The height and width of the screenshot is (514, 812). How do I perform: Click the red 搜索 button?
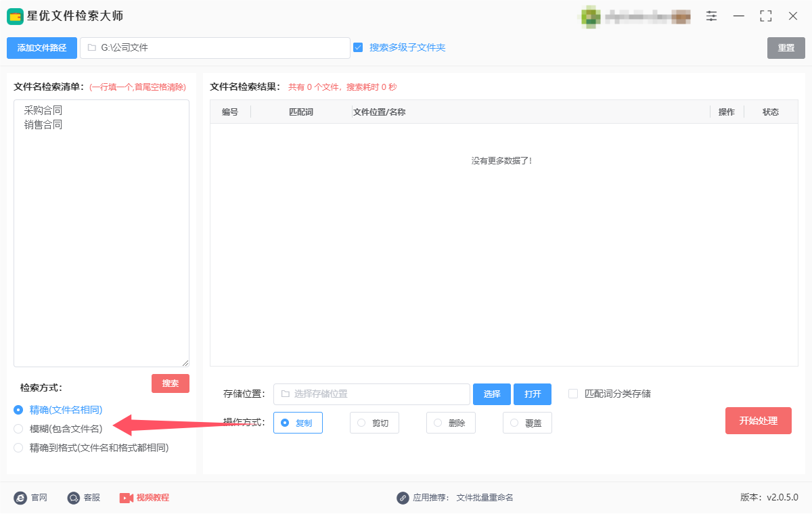[x=171, y=383]
